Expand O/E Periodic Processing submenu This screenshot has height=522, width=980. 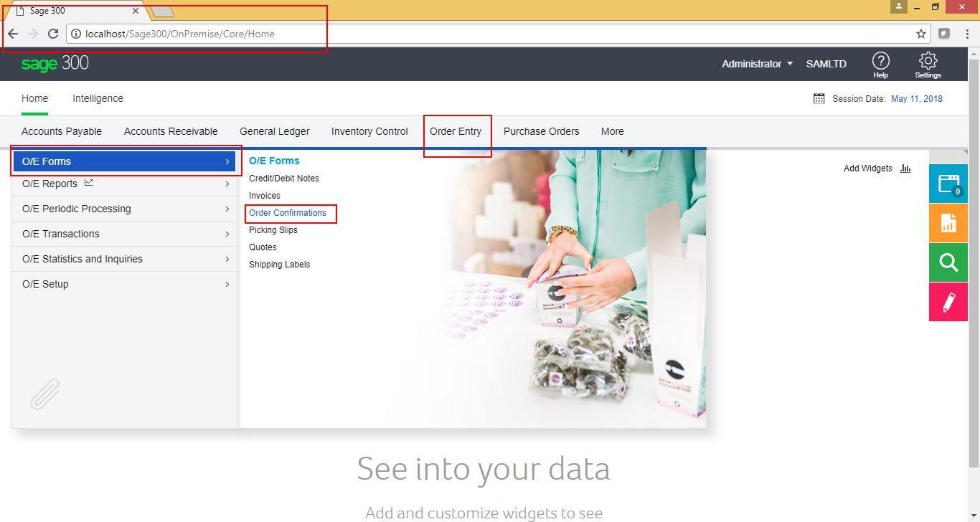pos(125,209)
